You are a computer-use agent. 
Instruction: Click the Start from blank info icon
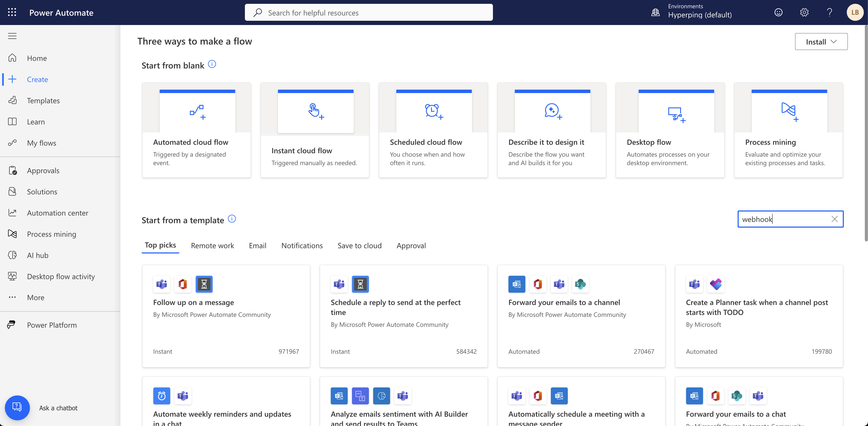coord(212,64)
